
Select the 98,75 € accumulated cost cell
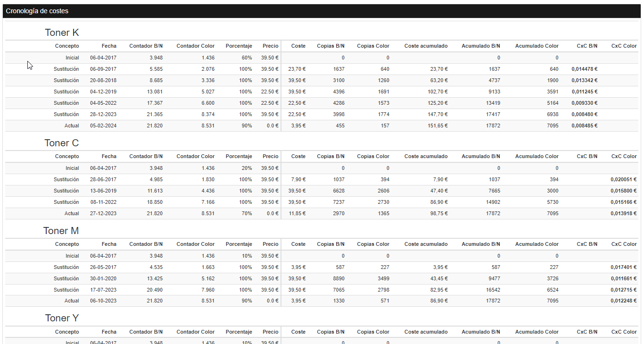point(437,213)
